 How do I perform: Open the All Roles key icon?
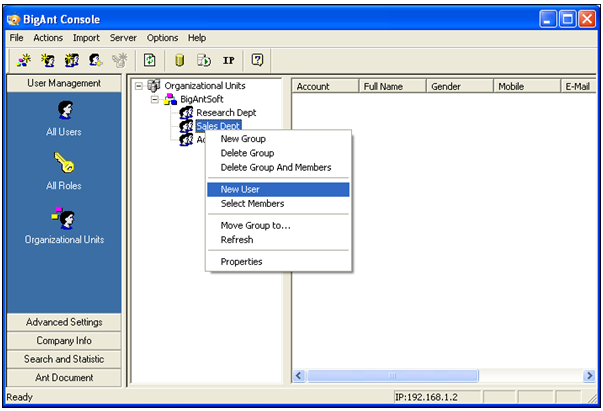click(64, 162)
